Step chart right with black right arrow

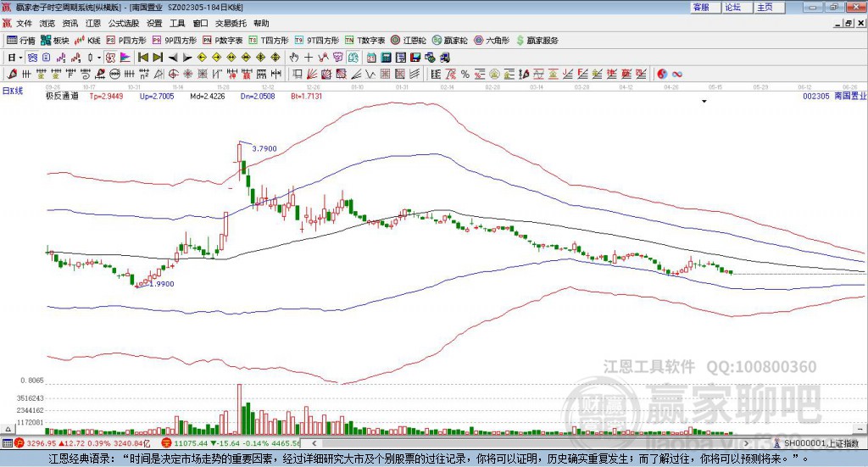click(187, 58)
